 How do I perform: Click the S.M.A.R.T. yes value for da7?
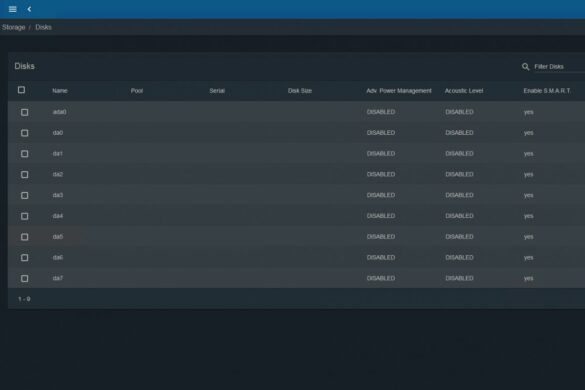[529, 278]
